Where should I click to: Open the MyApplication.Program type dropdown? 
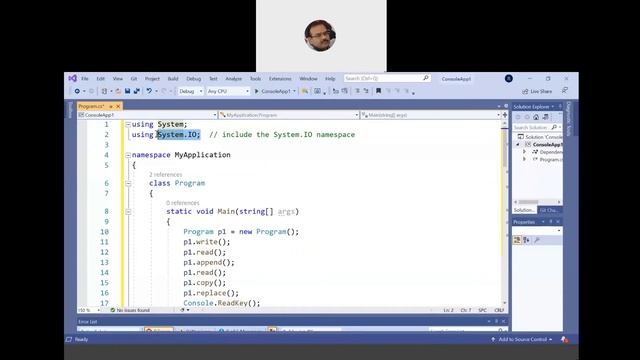[x=289, y=115]
